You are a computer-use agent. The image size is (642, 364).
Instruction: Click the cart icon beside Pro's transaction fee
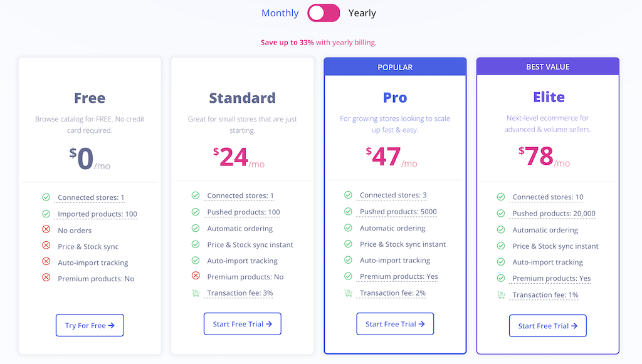(349, 293)
